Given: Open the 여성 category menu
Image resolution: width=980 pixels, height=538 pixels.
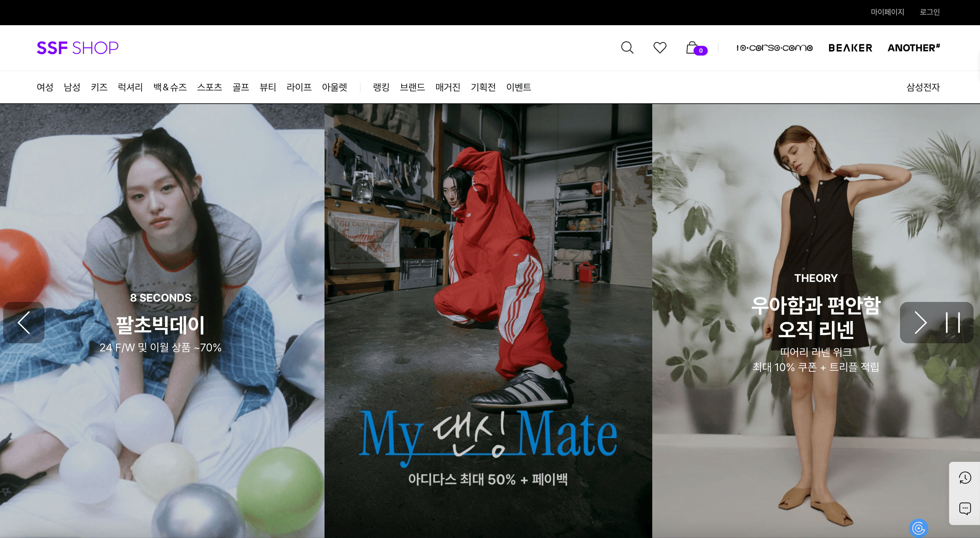Looking at the screenshot, I should coord(45,87).
